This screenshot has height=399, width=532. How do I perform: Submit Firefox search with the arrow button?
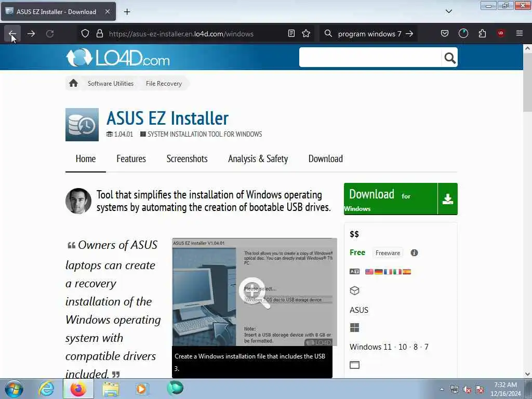point(409,34)
